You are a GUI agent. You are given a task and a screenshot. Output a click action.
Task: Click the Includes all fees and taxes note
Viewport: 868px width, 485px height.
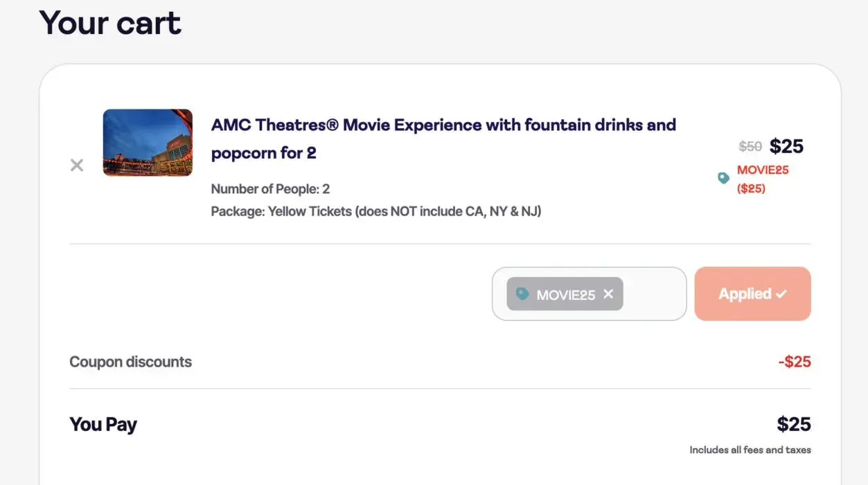pyautogui.click(x=750, y=450)
